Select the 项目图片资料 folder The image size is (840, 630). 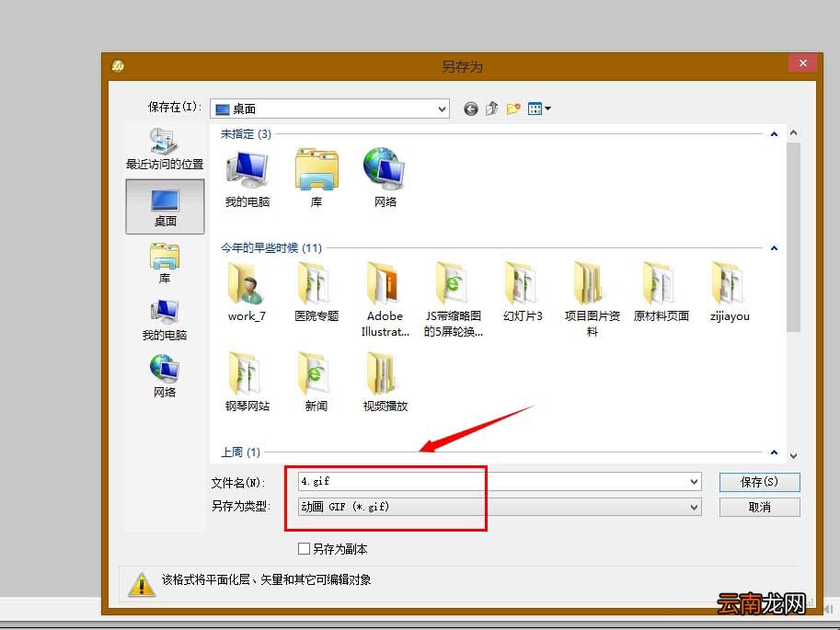pos(592,300)
